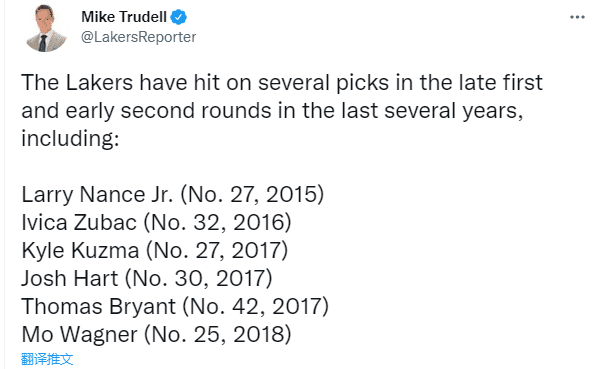Click the line "and early second rounds"

(x=272, y=111)
